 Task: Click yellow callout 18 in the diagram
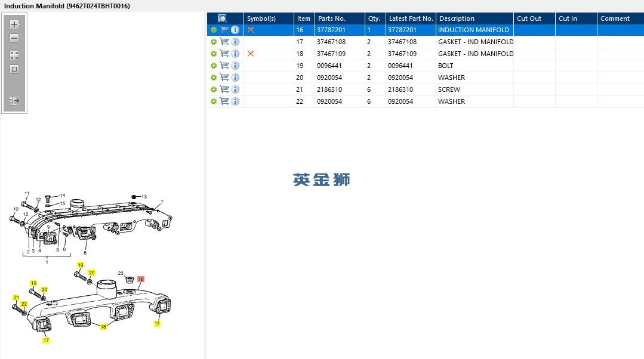coord(103,327)
